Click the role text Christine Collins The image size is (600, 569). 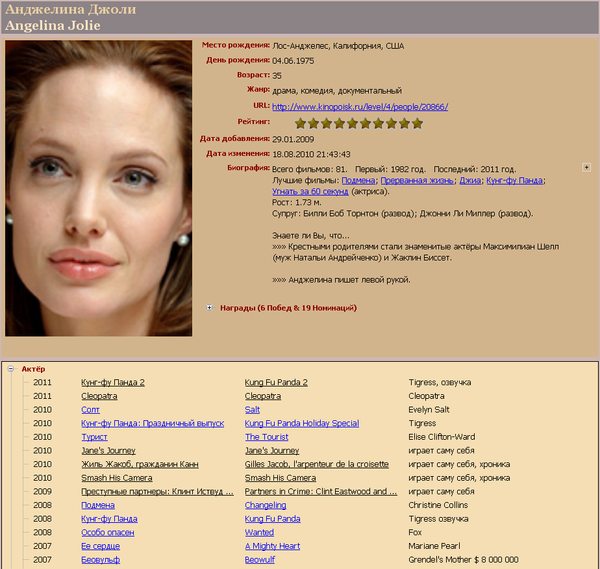point(438,505)
